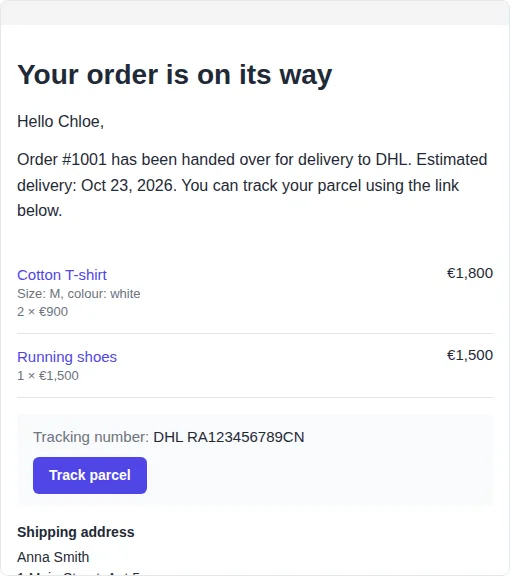Click the €1,500 price on the right
The width and height of the screenshot is (510, 577).
pyautogui.click(x=470, y=355)
